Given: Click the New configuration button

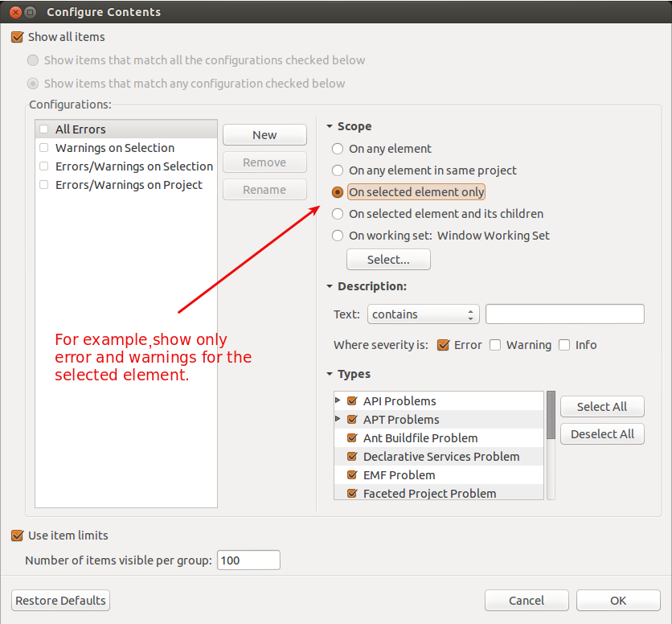Looking at the screenshot, I should tap(264, 135).
